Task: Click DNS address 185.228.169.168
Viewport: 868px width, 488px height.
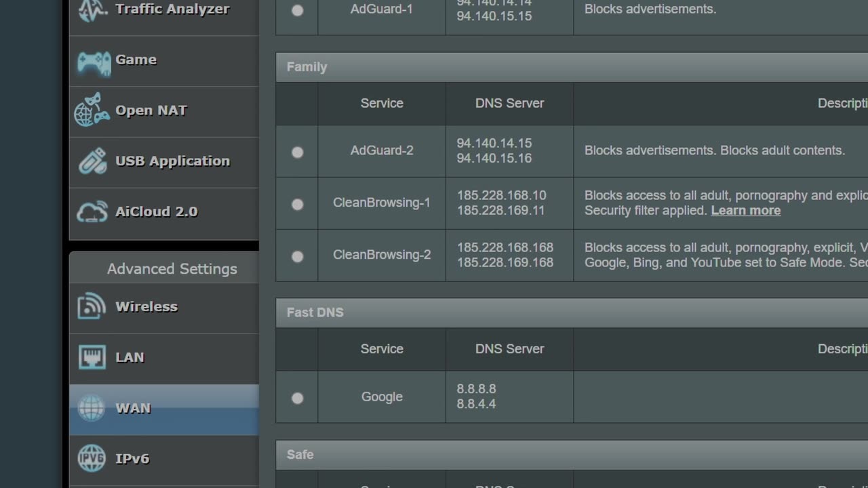Action: [x=505, y=262]
